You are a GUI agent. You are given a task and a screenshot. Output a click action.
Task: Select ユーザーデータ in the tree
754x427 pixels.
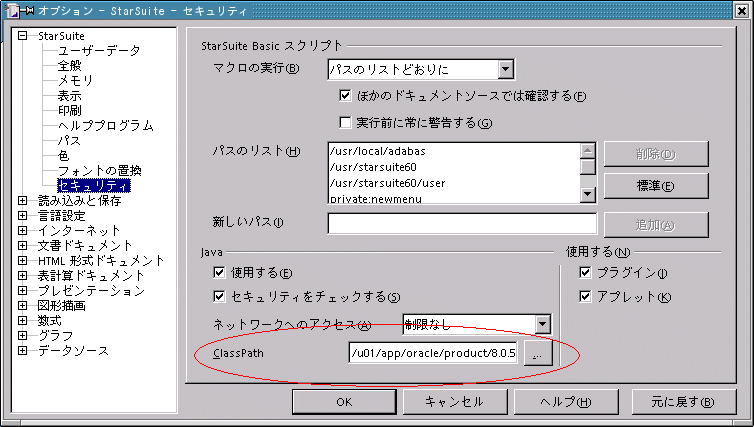click(x=99, y=50)
